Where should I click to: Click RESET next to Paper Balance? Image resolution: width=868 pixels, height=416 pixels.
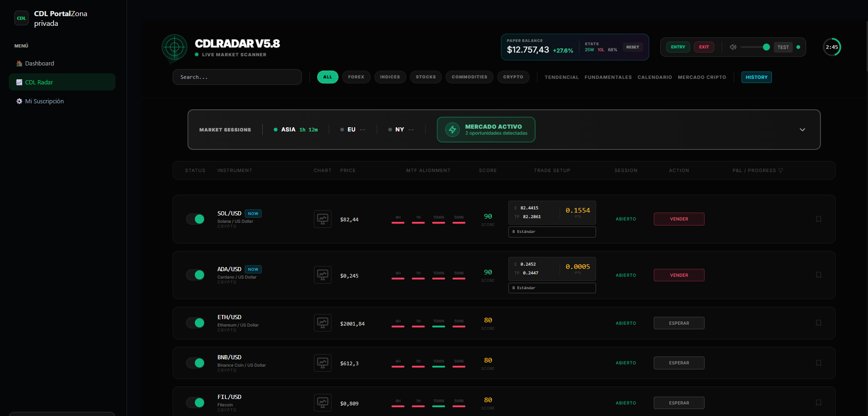pyautogui.click(x=633, y=47)
